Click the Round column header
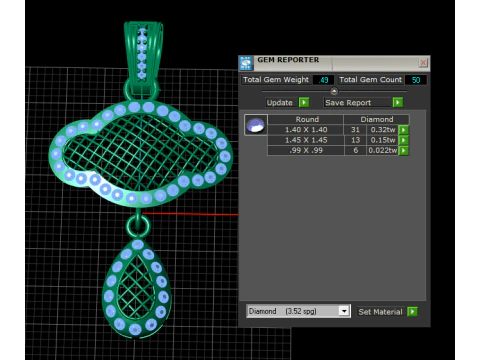 point(306,119)
